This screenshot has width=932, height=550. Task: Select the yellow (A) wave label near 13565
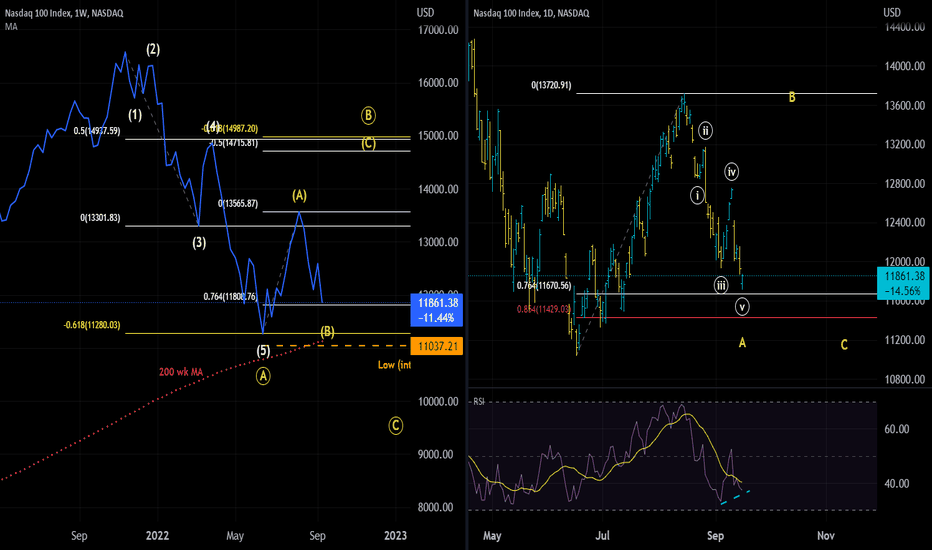pos(299,196)
